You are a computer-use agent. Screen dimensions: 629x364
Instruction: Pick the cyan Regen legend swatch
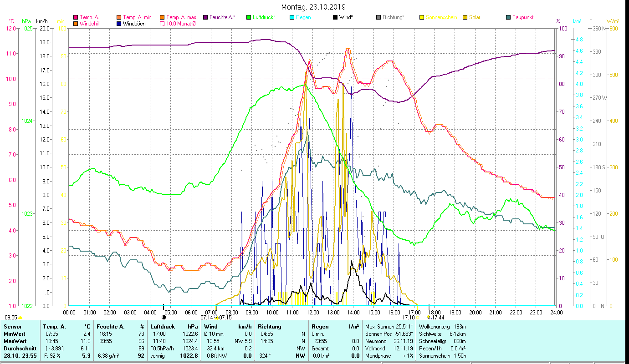coord(292,17)
